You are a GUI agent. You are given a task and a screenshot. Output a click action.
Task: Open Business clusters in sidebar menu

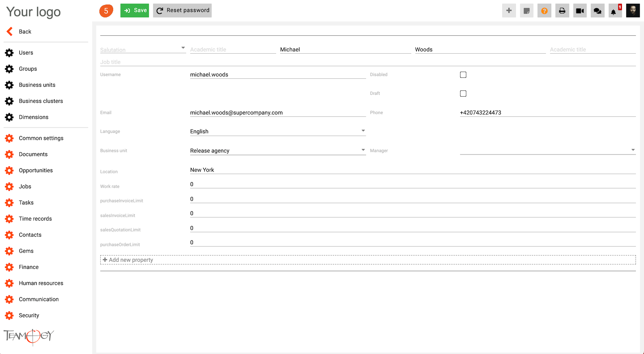click(x=41, y=101)
